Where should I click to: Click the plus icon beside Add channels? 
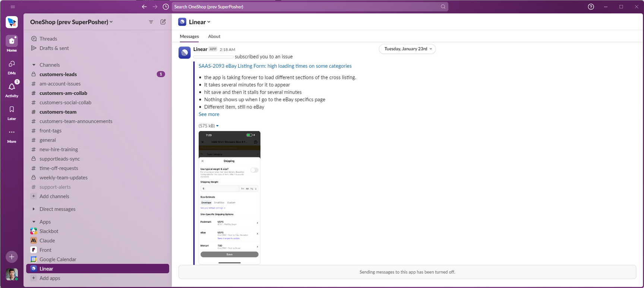(x=34, y=196)
